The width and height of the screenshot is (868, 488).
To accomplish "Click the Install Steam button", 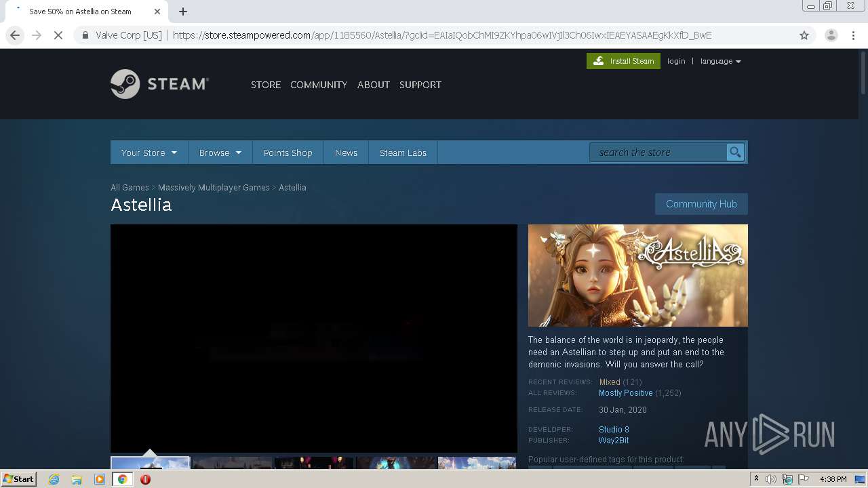I will [x=623, y=61].
